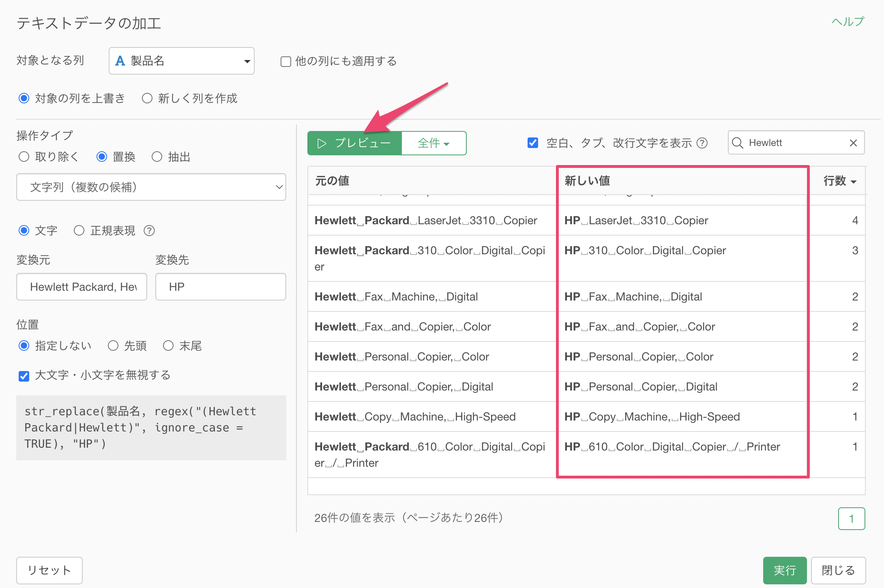This screenshot has height=588, width=884.
Task: Toggle 空白、タブ、改行文字を表示 checkbox
Action: click(x=533, y=143)
